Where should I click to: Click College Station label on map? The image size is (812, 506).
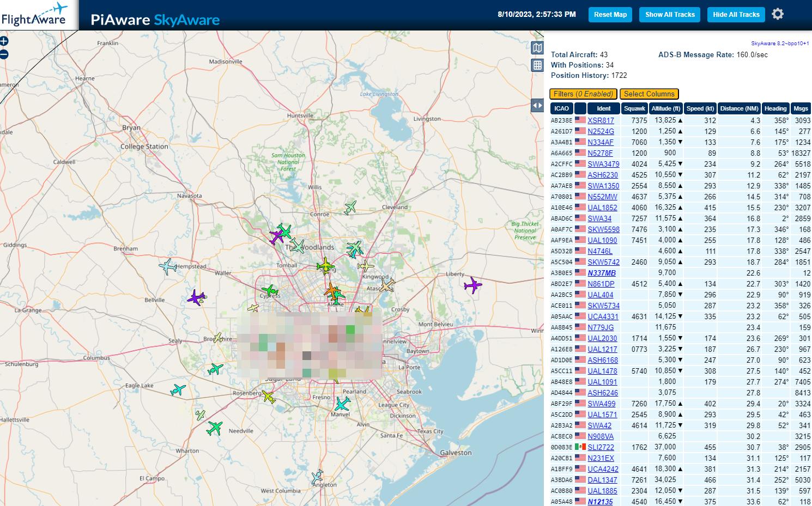click(144, 147)
